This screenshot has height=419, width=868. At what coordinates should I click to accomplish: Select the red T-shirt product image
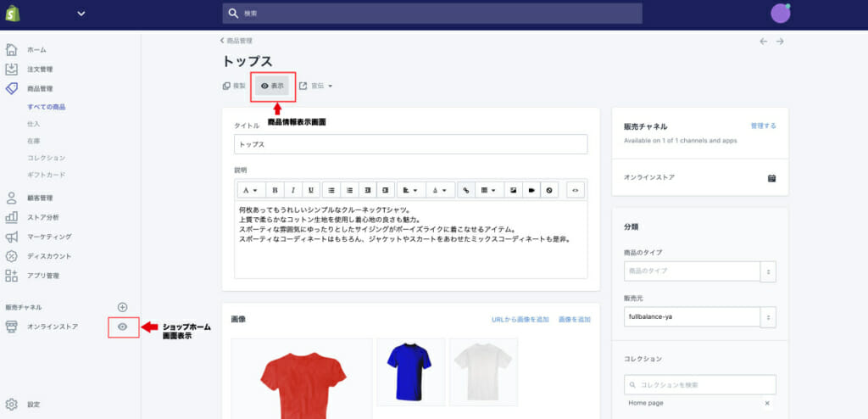click(x=302, y=379)
